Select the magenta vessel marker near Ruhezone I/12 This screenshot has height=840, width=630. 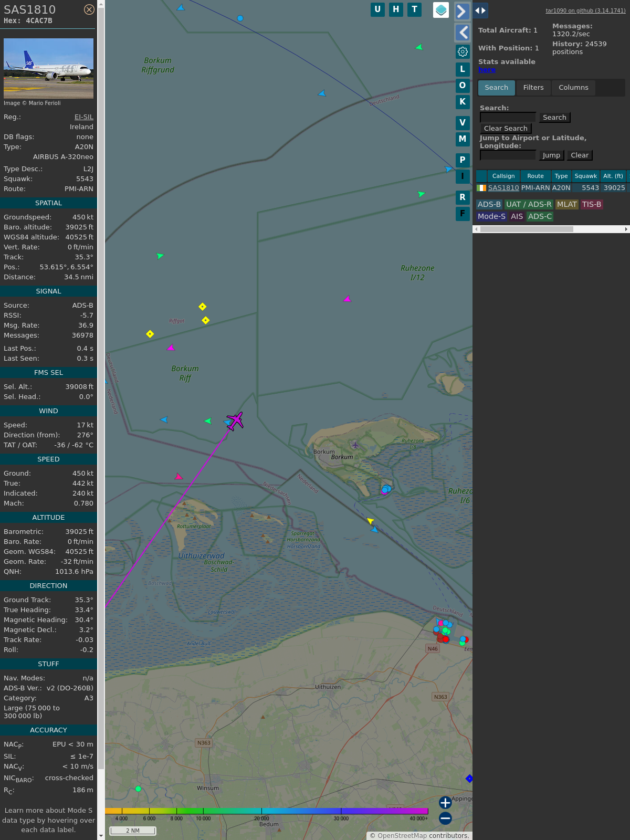347,299
